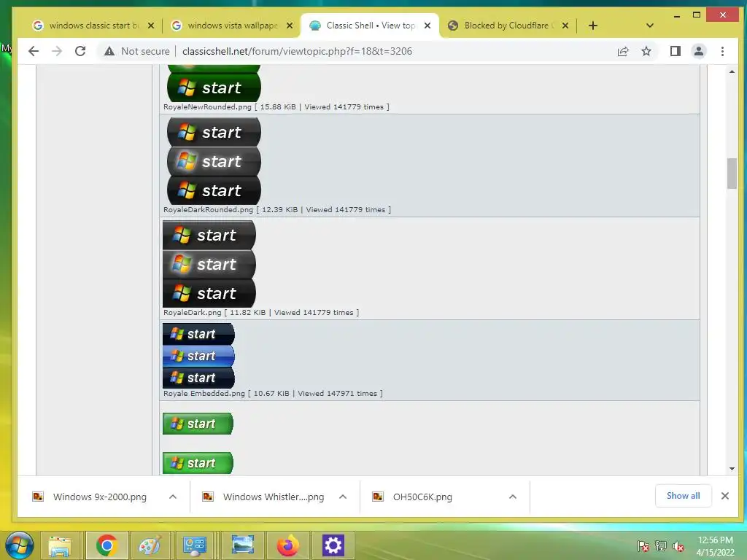Open downloaded Windows Whistler png file

[264, 497]
